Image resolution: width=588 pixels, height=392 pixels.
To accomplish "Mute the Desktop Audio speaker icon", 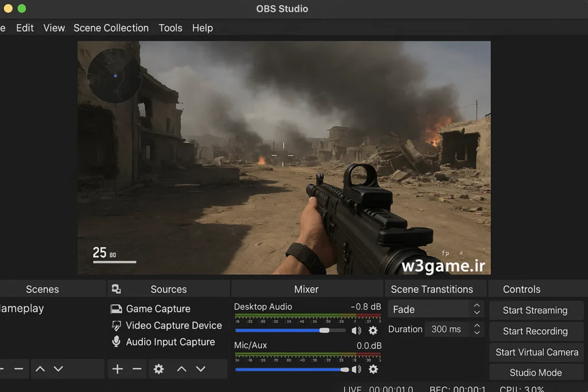I will tap(356, 331).
